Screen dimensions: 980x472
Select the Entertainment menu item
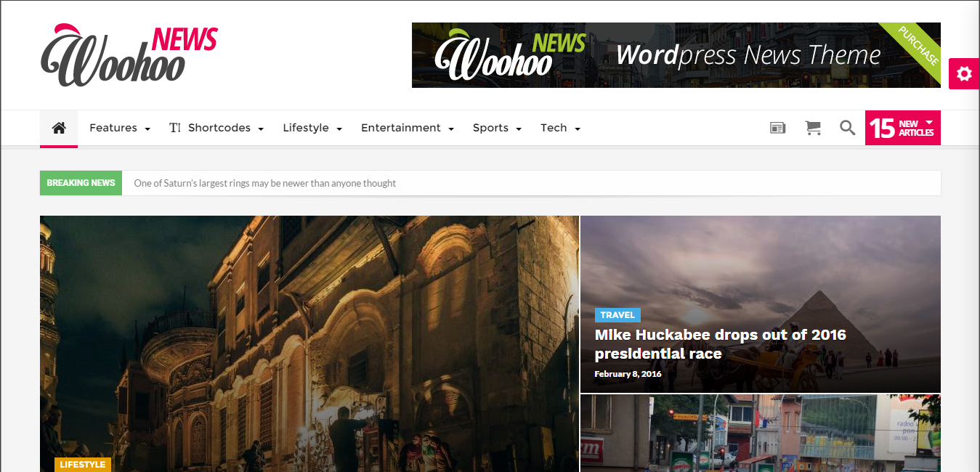[x=401, y=128]
